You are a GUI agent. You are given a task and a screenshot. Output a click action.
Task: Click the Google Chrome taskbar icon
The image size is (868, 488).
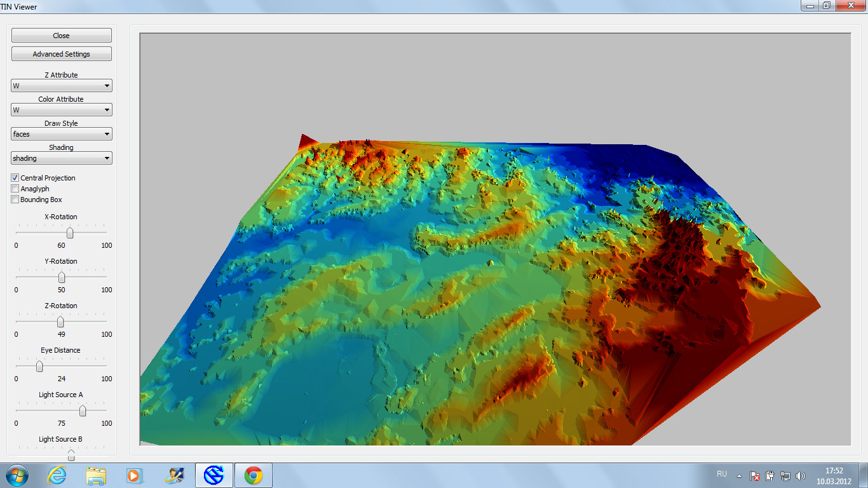[x=254, y=475]
